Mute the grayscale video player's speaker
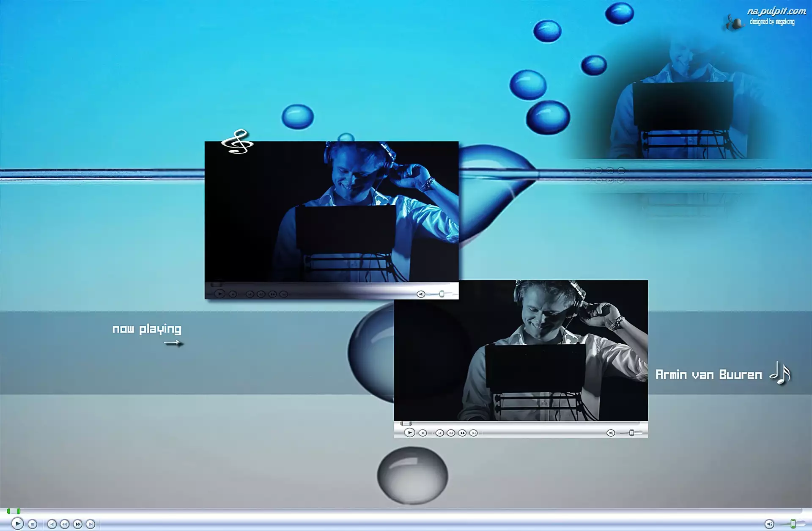The height and width of the screenshot is (531, 812). coord(611,432)
